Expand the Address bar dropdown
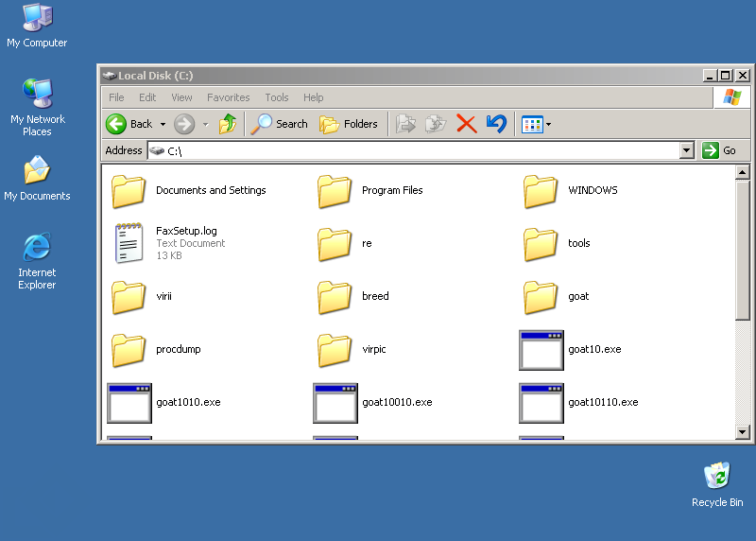Screen dimensions: 756x541 tap(687, 150)
